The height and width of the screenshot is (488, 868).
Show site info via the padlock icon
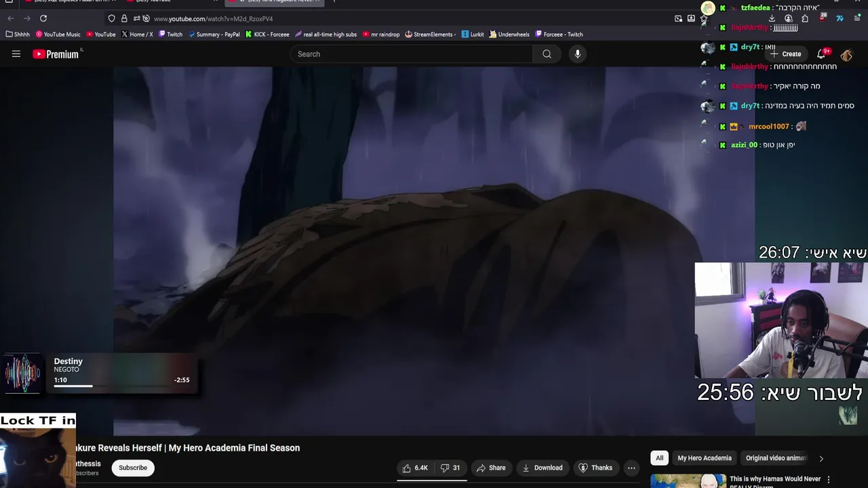tap(124, 18)
